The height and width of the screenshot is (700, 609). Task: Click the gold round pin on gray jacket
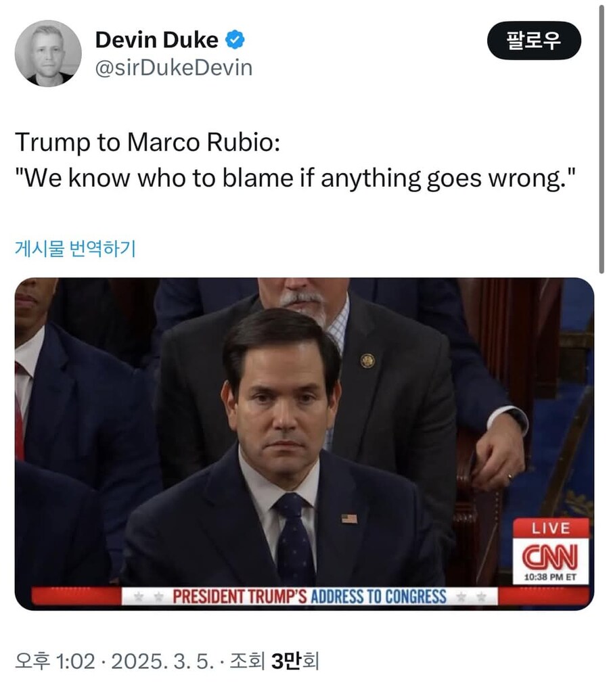click(x=367, y=360)
